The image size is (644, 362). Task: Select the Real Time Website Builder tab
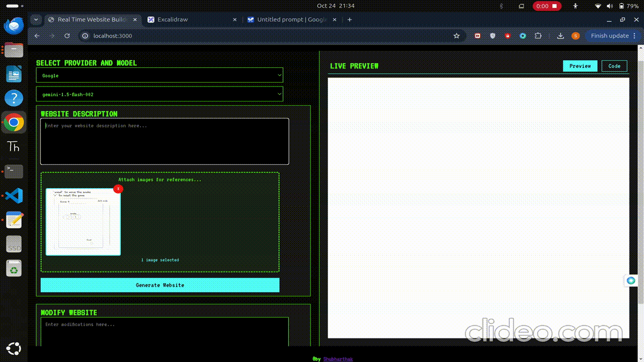coord(93,20)
